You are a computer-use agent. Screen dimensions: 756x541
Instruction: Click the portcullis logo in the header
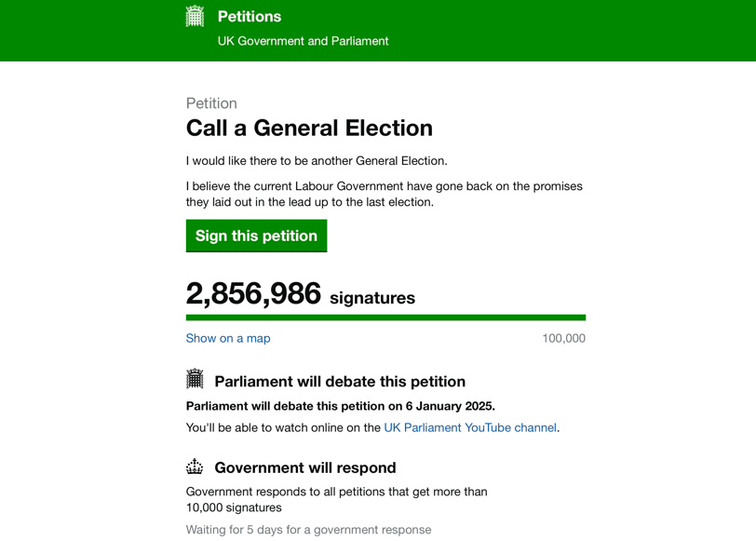(x=195, y=16)
